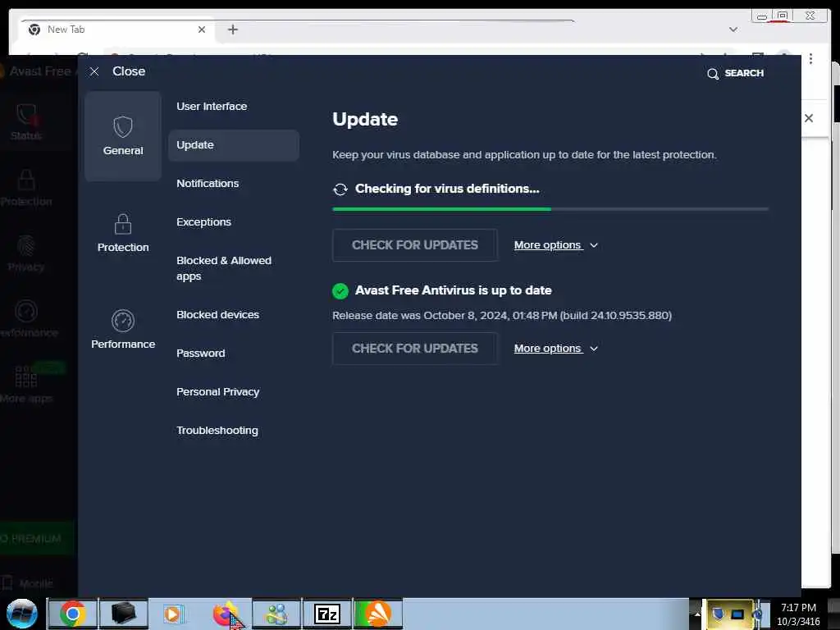Expand More options for application update

[555, 348]
